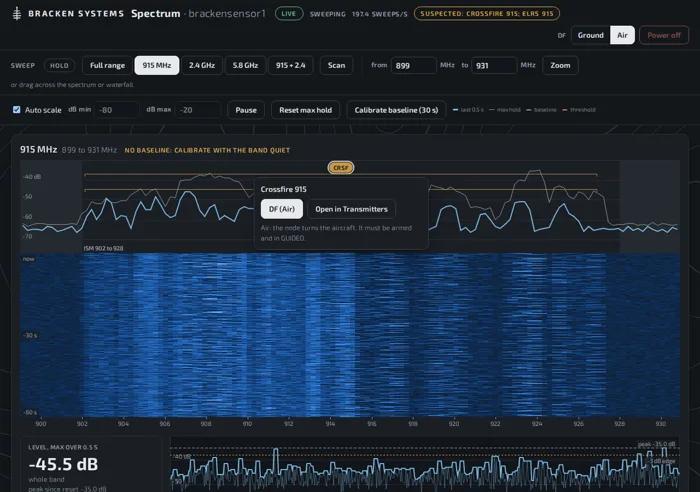
Task: Switch DF mode to Ground
Action: 590,35
